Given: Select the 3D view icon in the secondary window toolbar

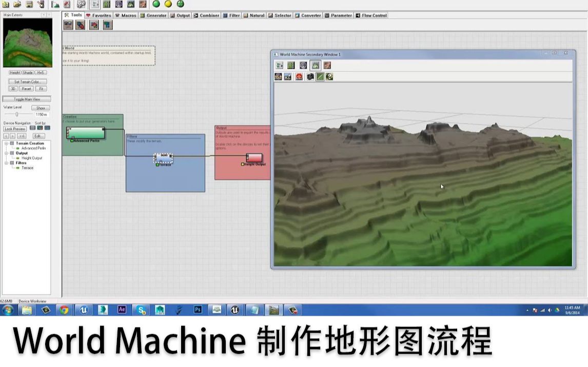Looking at the screenshot, I should 316,65.
